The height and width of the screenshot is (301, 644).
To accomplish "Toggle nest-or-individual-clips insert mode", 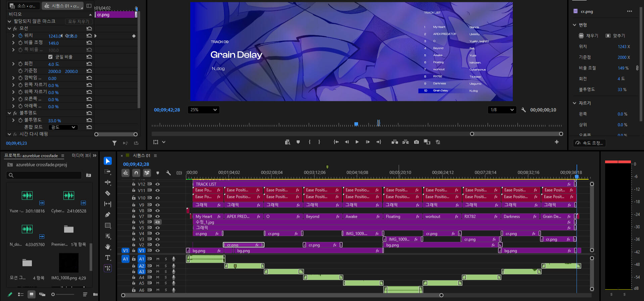I will click(126, 173).
